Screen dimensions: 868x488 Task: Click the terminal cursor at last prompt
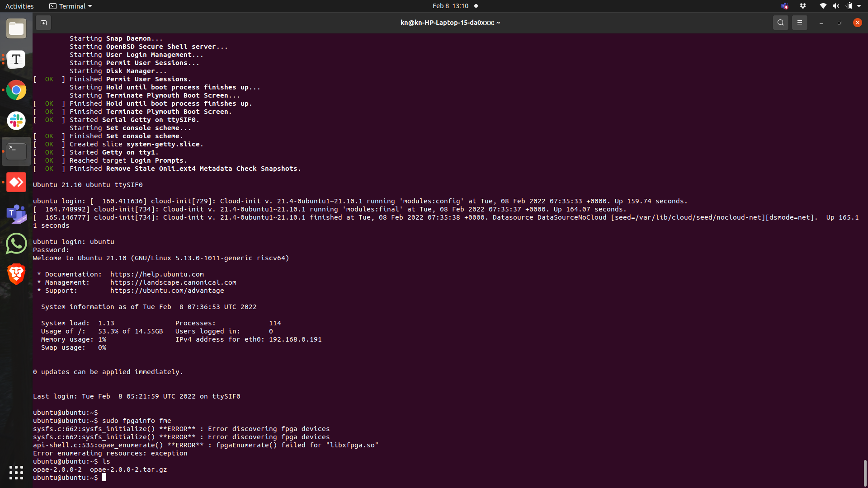[x=104, y=478]
